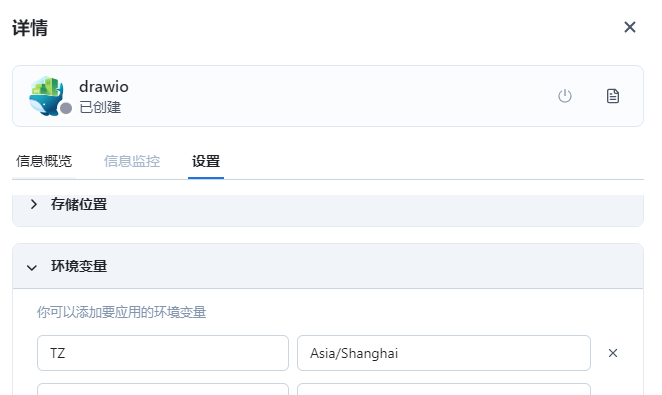The height and width of the screenshot is (395, 662).
Task: Click the drawio whale container icon
Action: tap(46, 96)
